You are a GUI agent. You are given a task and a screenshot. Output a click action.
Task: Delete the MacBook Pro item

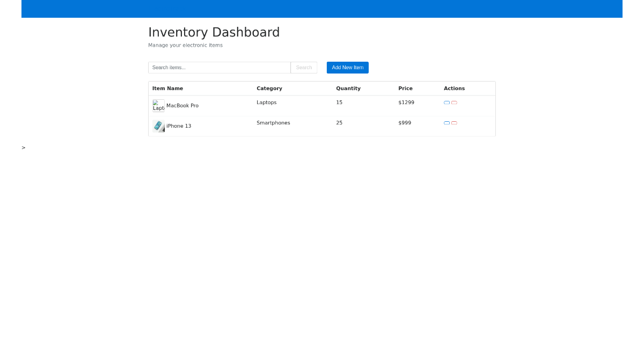pyautogui.click(x=454, y=102)
